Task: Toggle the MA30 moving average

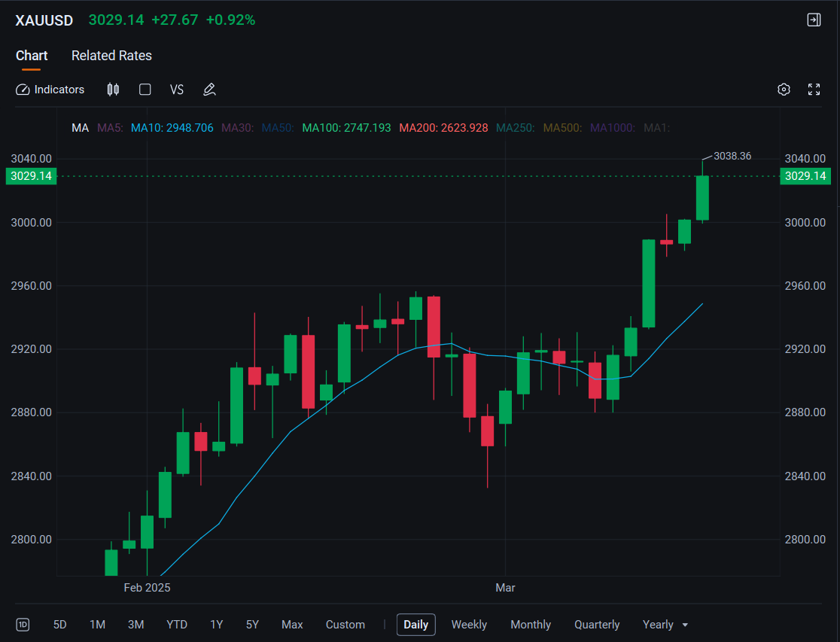Action: (237, 128)
